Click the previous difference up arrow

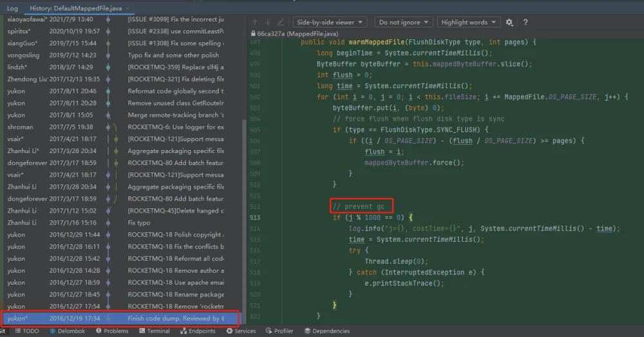255,22
